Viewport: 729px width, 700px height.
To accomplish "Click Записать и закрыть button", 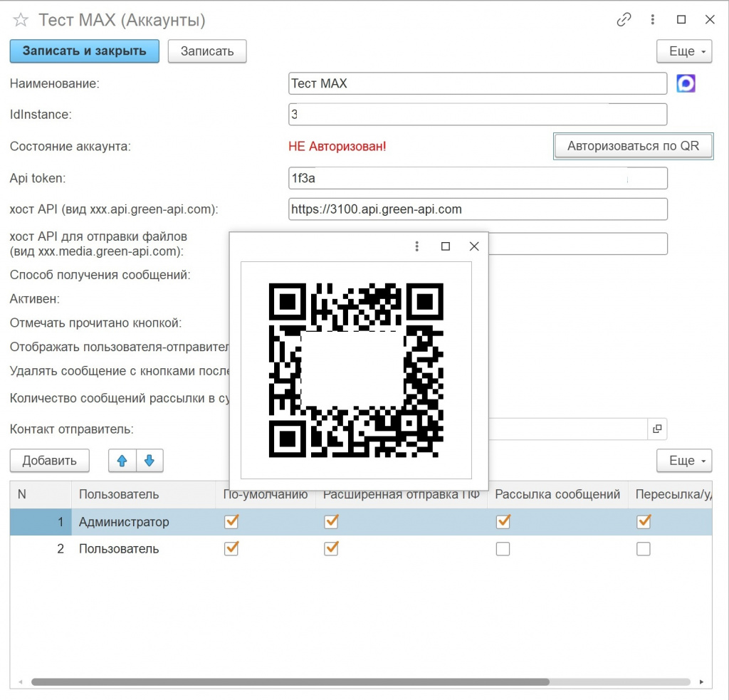I will coord(85,51).
